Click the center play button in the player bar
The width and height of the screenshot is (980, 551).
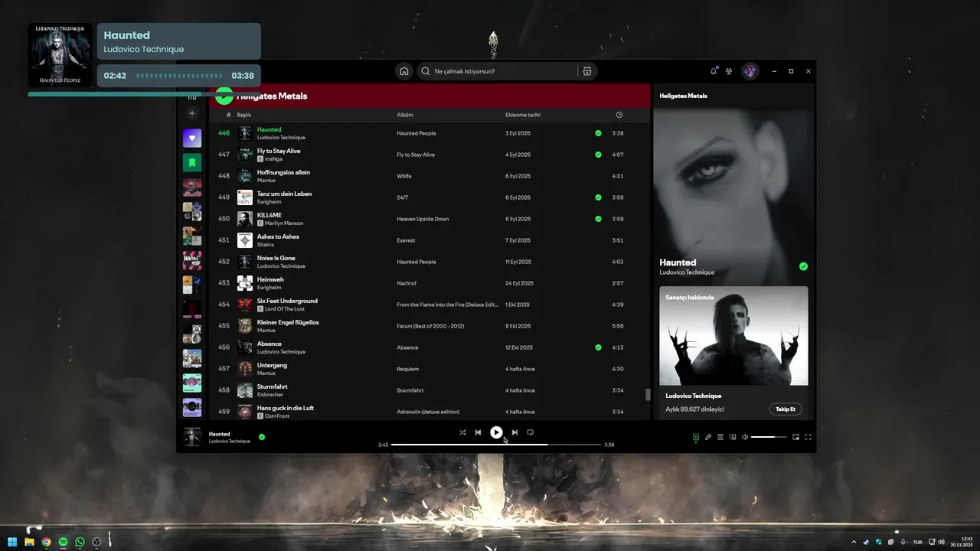pyautogui.click(x=496, y=432)
